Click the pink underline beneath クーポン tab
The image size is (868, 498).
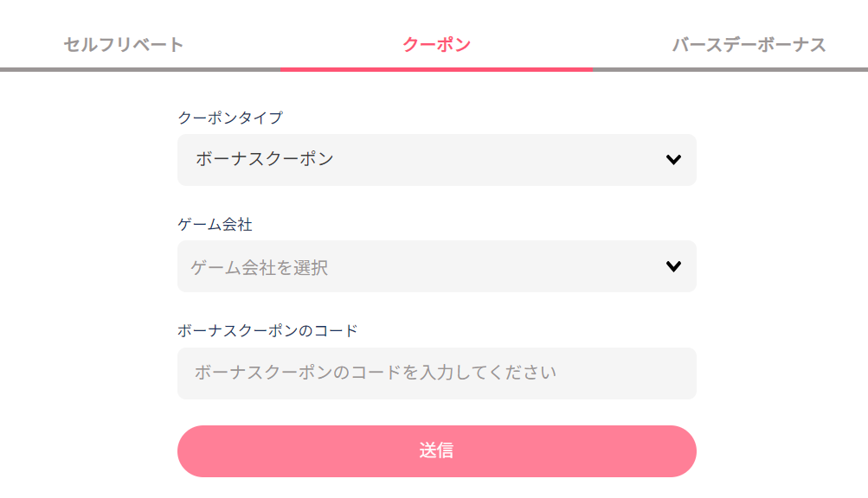click(436, 69)
